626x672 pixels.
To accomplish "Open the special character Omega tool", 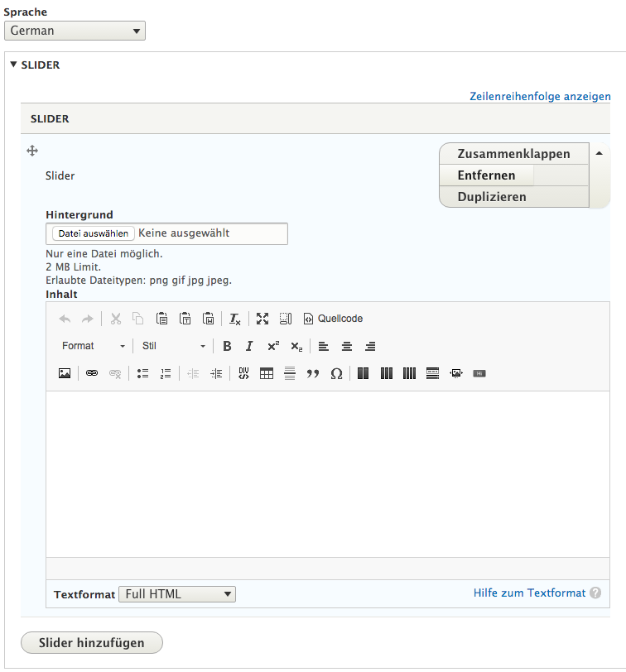I will coord(336,373).
